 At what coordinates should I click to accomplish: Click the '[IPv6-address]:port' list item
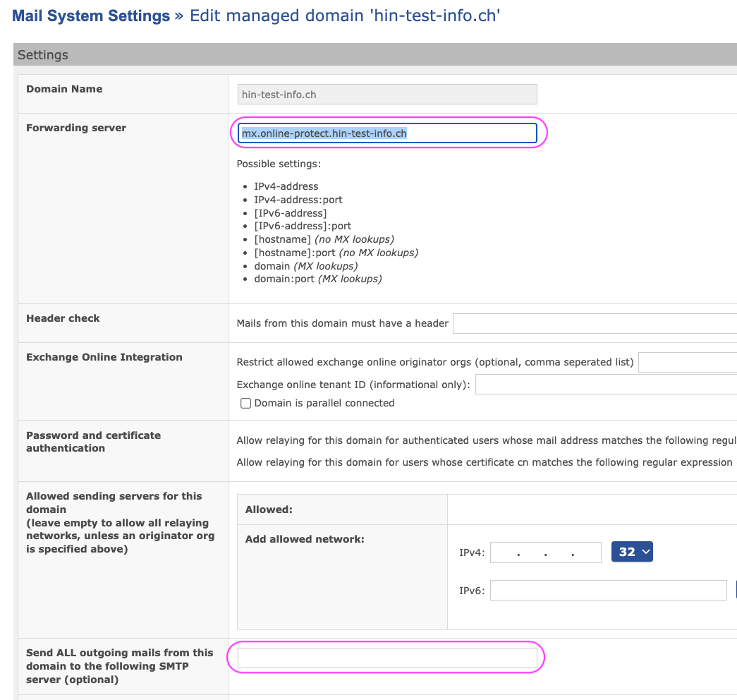click(303, 226)
